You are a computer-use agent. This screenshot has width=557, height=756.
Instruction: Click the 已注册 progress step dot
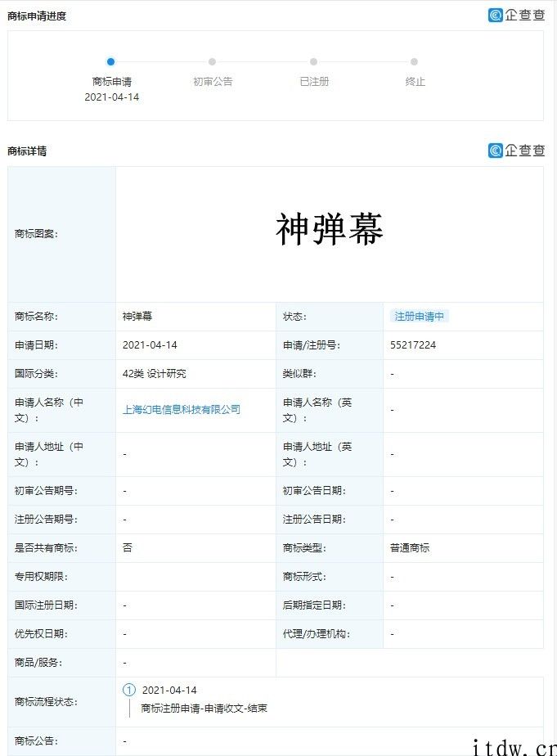(314, 61)
